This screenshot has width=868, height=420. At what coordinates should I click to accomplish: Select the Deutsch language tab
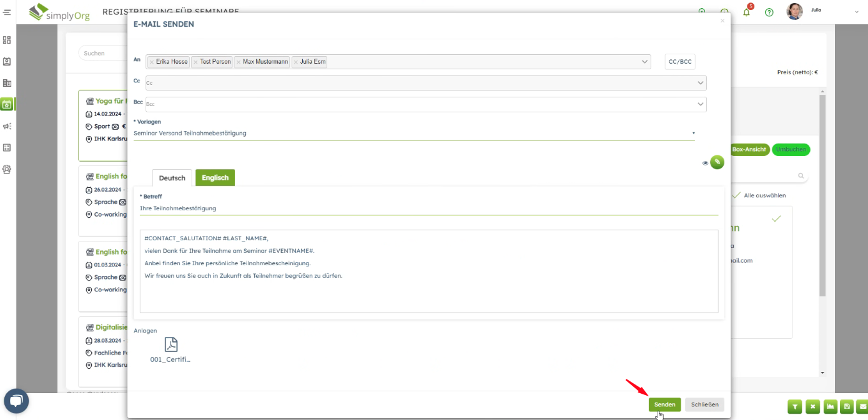[x=172, y=178]
